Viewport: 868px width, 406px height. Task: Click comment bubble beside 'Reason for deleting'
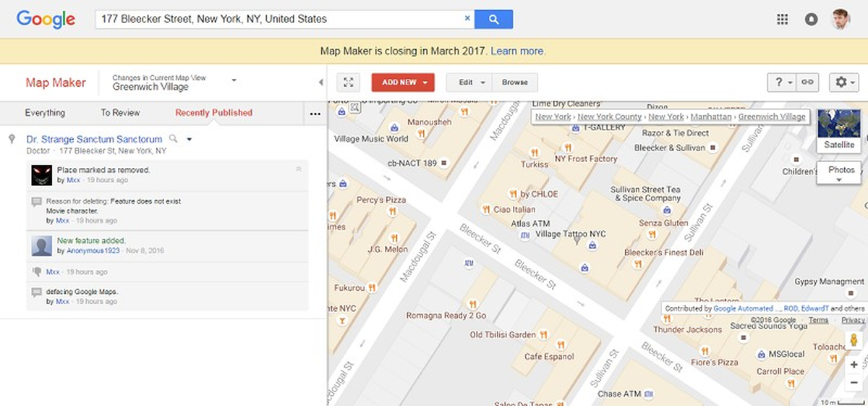click(37, 202)
